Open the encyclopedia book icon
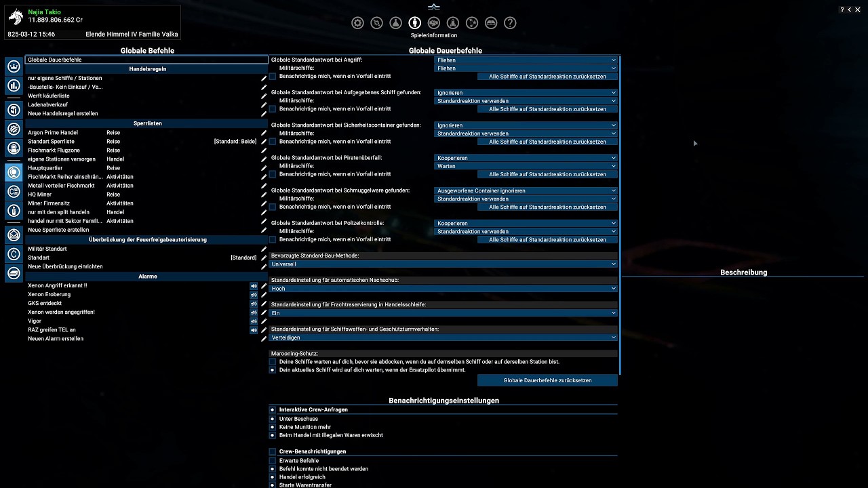The width and height of the screenshot is (868, 488). coord(491,23)
